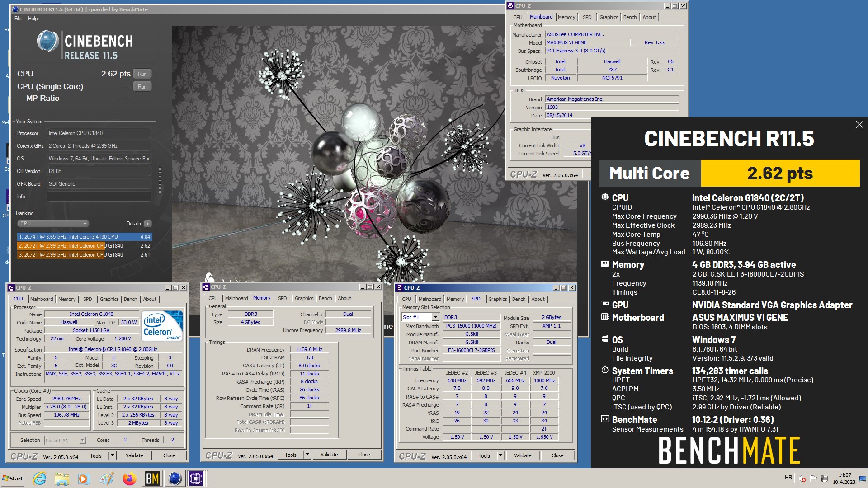The width and height of the screenshot is (868, 488).
Task: Click Tools button in SPD CPU-Z window
Action: (484, 455)
